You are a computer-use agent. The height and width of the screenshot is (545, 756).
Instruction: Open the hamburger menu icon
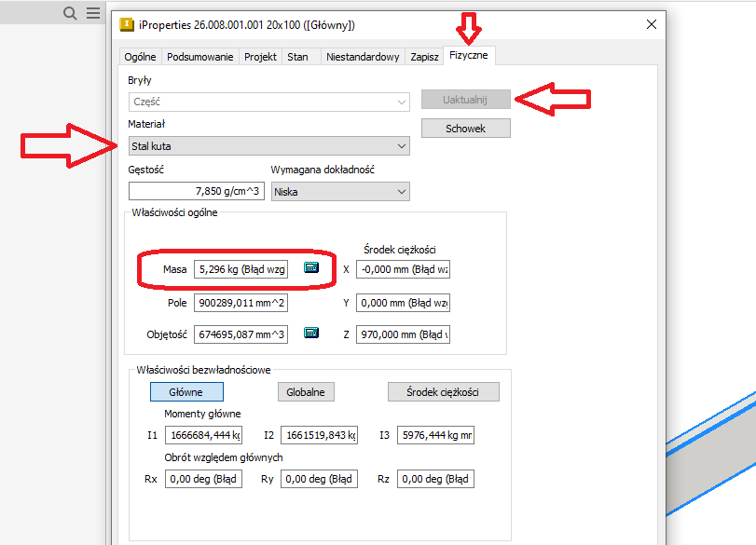click(x=93, y=13)
